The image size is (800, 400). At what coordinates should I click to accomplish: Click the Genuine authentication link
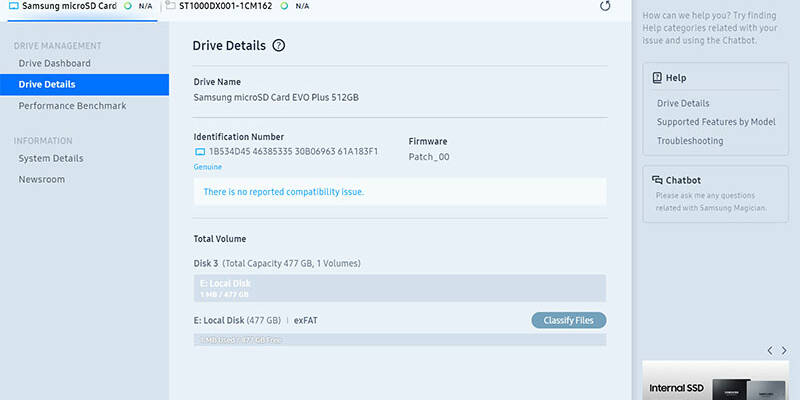click(208, 167)
